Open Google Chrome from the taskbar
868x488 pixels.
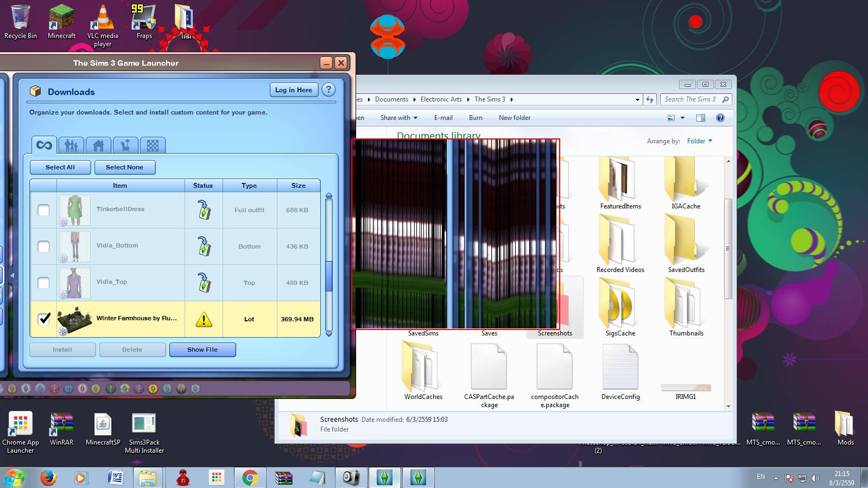(250, 478)
